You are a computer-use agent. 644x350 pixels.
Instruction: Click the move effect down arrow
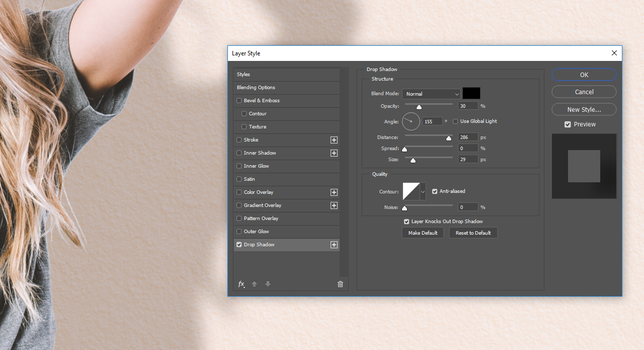point(268,284)
